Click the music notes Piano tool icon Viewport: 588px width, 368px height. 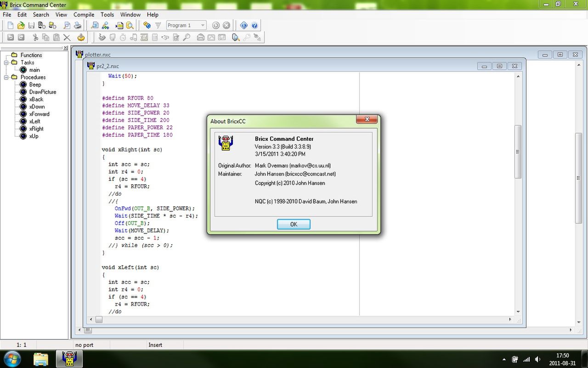pyautogui.click(x=134, y=37)
